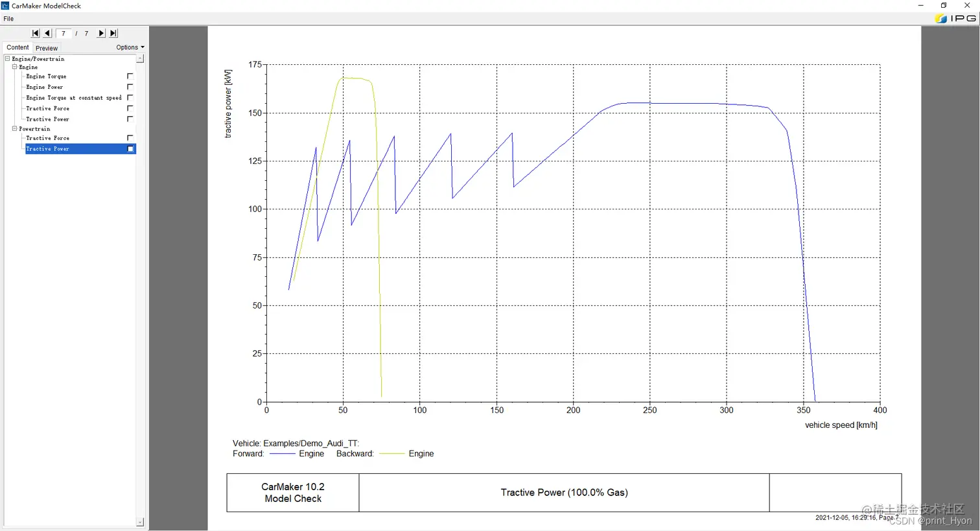Select the Engine Torque tree item

46,77
